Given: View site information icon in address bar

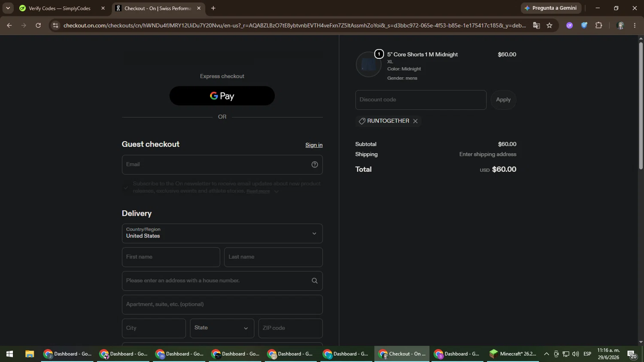Looking at the screenshot, I should pos(55,26).
